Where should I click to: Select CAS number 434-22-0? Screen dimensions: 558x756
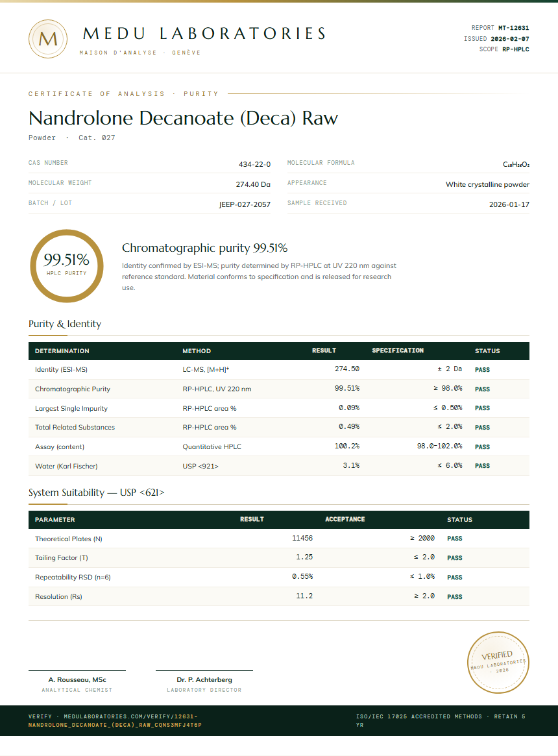pyautogui.click(x=254, y=164)
